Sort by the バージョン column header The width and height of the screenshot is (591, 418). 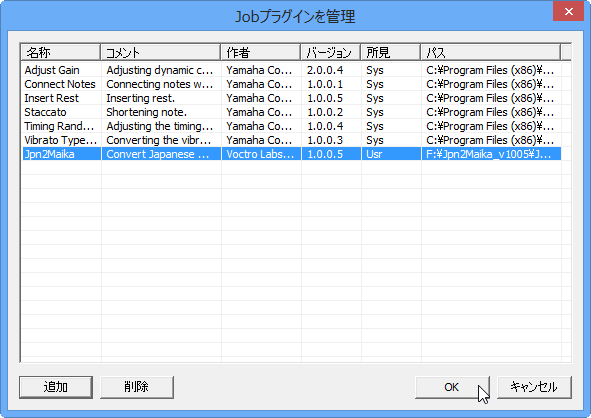pyautogui.click(x=331, y=52)
